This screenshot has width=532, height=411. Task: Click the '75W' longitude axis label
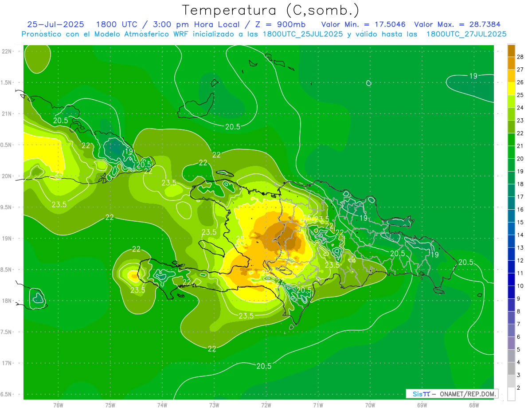coord(110,405)
